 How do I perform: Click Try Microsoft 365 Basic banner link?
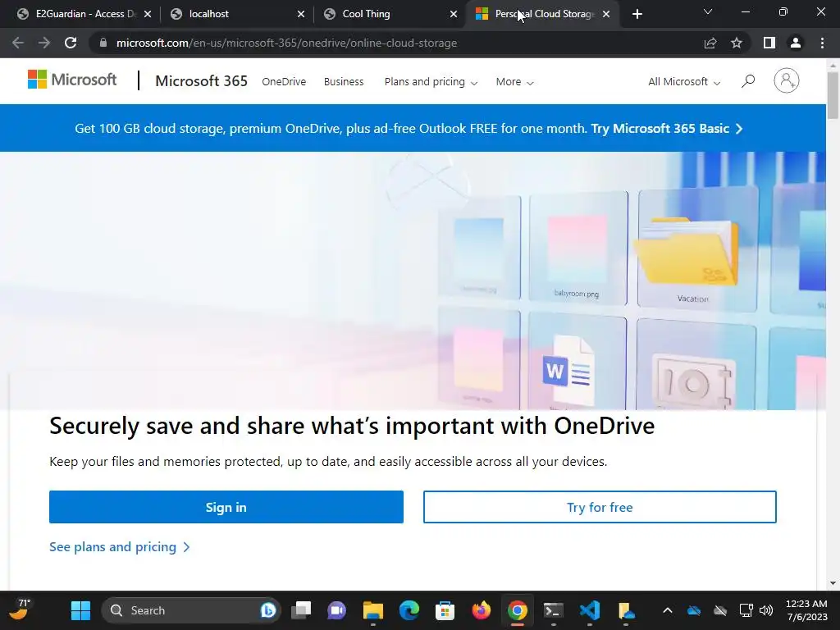tap(667, 129)
